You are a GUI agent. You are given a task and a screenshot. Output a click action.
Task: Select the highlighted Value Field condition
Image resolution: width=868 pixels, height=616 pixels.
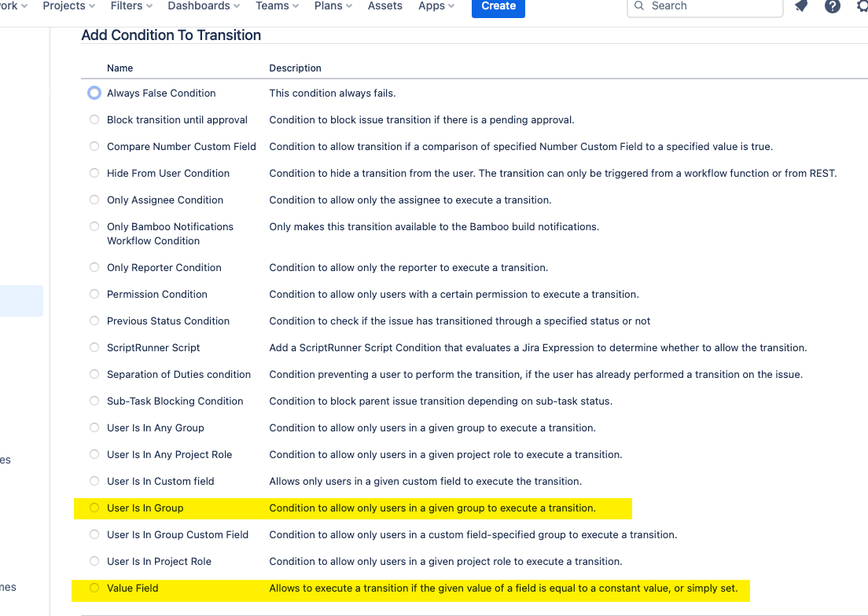point(94,588)
